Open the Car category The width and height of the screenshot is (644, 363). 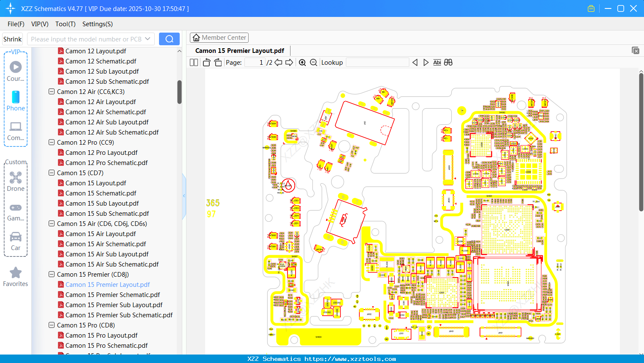click(x=16, y=241)
